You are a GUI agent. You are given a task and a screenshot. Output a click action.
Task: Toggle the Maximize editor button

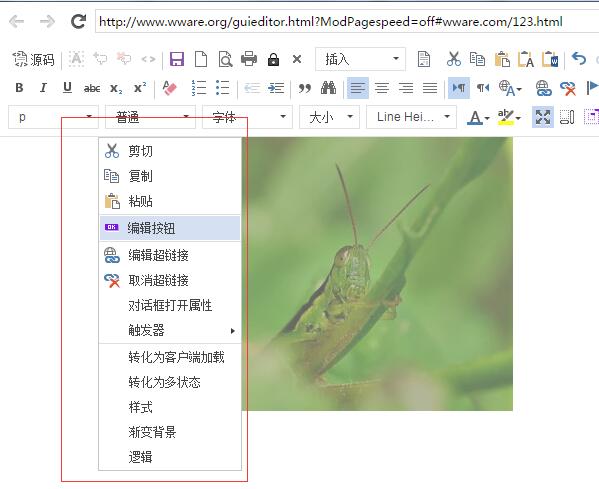coord(543,117)
